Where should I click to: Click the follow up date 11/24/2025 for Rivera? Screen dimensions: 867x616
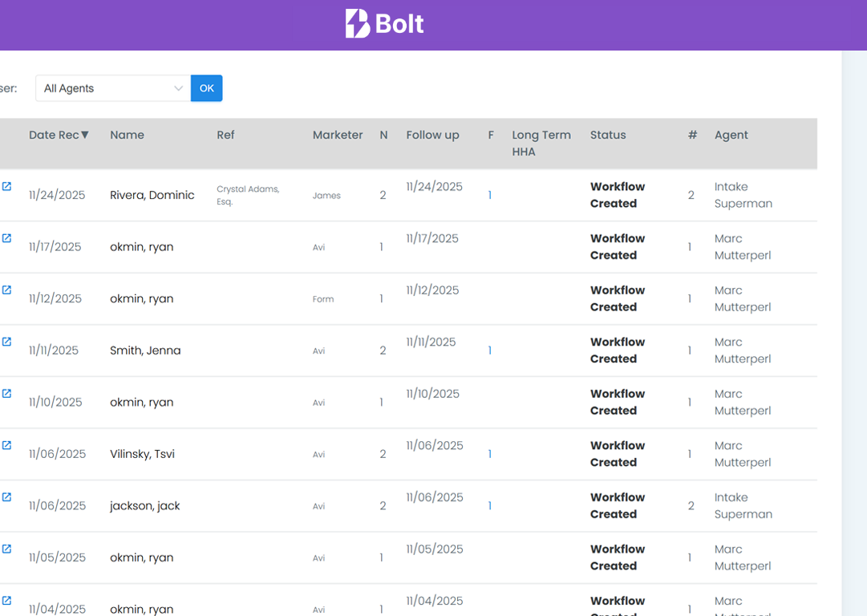click(435, 186)
